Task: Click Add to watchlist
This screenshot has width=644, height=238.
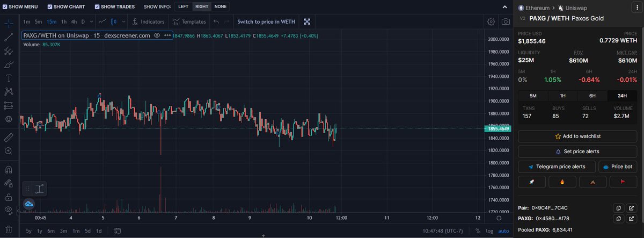Action: [x=577, y=136]
